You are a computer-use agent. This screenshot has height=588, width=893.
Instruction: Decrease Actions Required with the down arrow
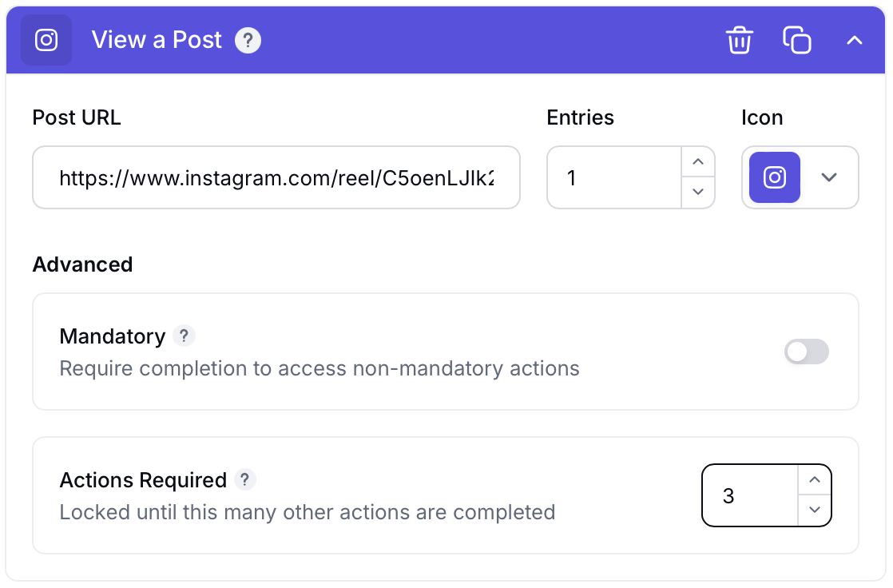coord(814,511)
